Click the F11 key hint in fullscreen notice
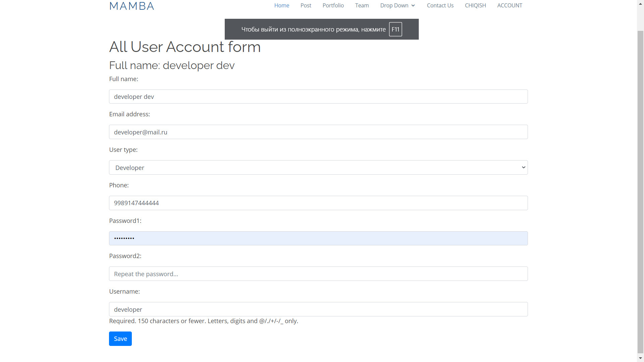Screen dimensions: 644x362 click(x=395, y=29)
